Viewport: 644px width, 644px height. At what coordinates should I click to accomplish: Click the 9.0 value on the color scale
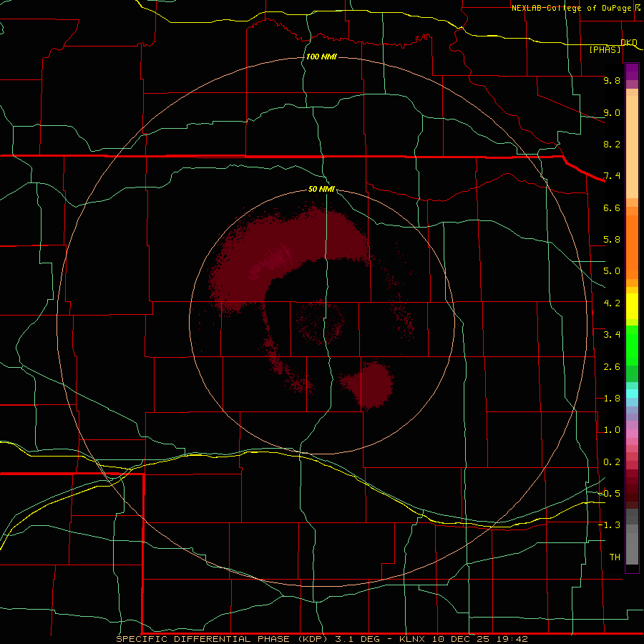tap(612, 112)
